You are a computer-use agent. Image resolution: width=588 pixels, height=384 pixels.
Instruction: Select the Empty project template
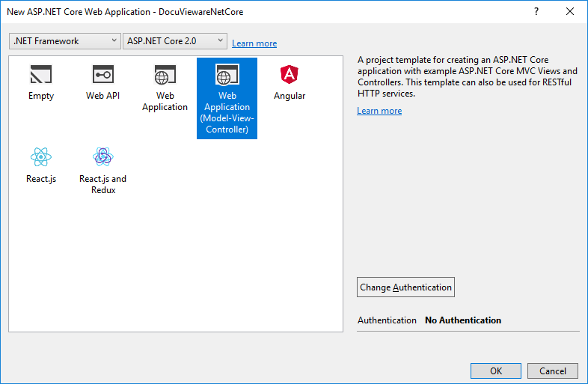click(x=41, y=83)
